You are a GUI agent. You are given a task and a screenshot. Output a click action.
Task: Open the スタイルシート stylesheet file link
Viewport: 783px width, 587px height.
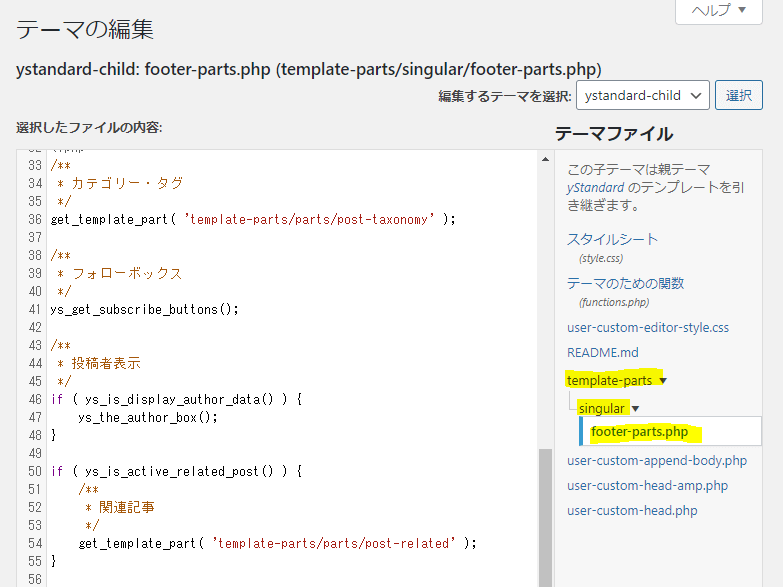pos(612,239)
